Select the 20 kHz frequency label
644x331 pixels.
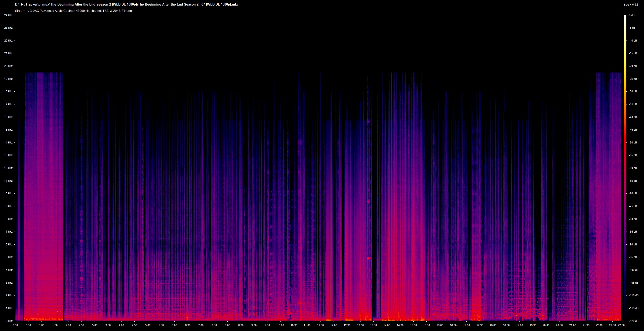click(x=8, y=66)
